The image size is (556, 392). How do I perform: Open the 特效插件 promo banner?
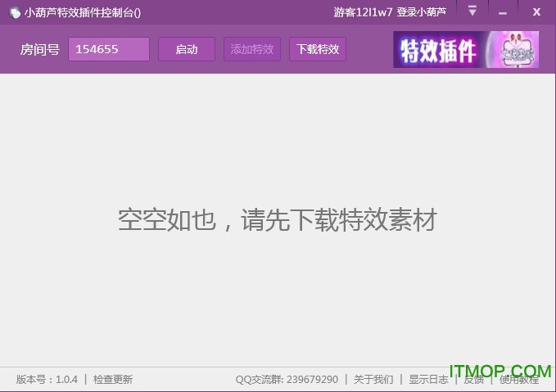coord(466,50)
